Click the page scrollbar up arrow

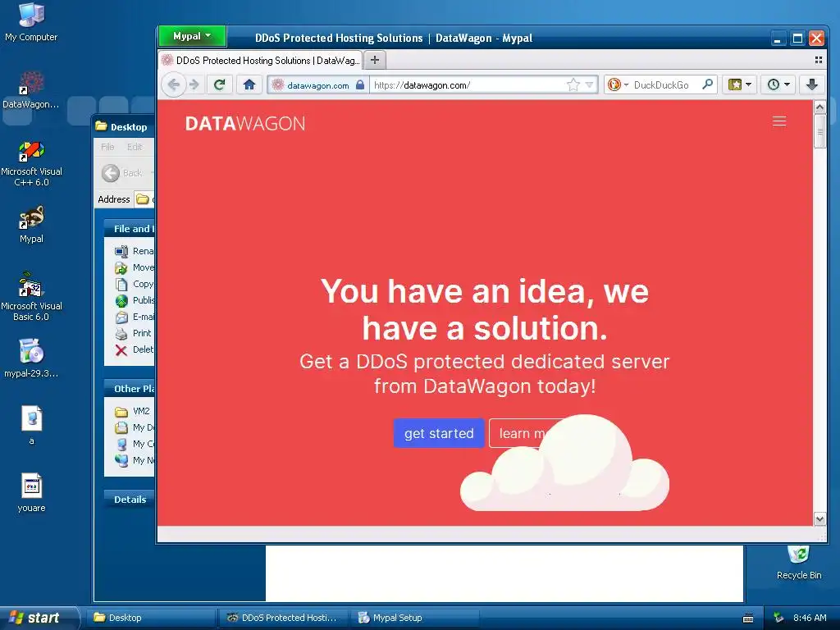click(819, 107)
